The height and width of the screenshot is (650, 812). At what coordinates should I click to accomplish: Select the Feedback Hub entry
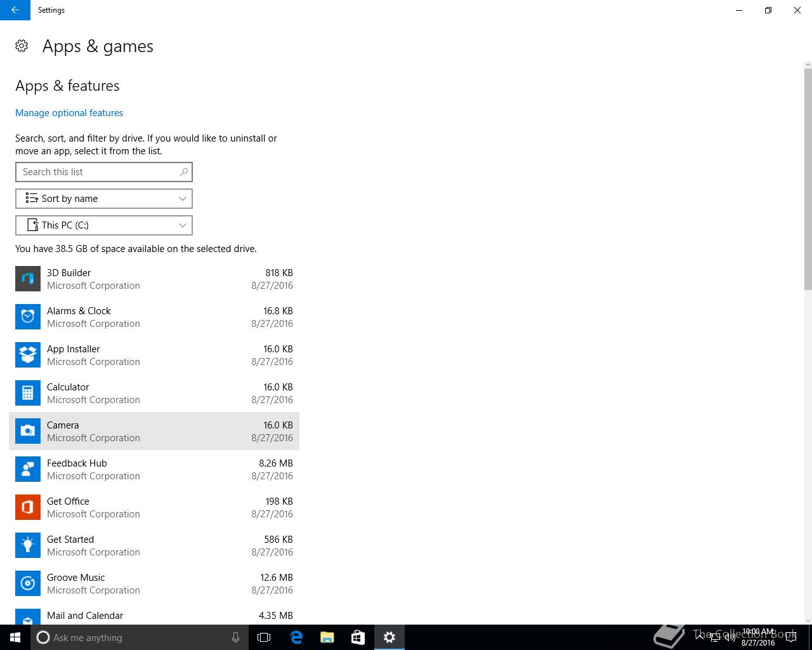coord(154,469)
